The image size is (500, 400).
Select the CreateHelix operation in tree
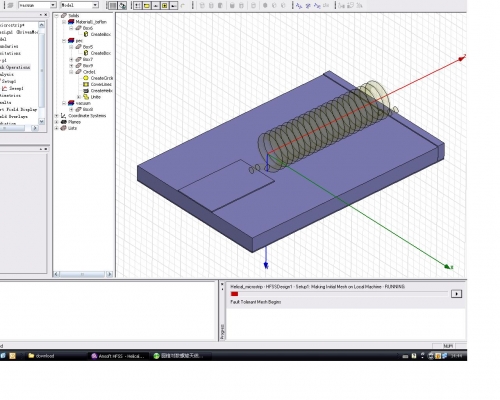(101, 91)
